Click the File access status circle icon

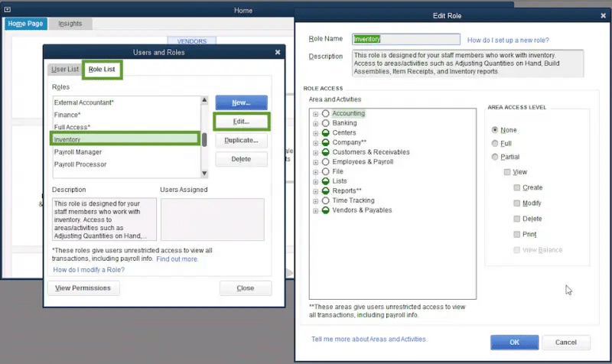326,171
